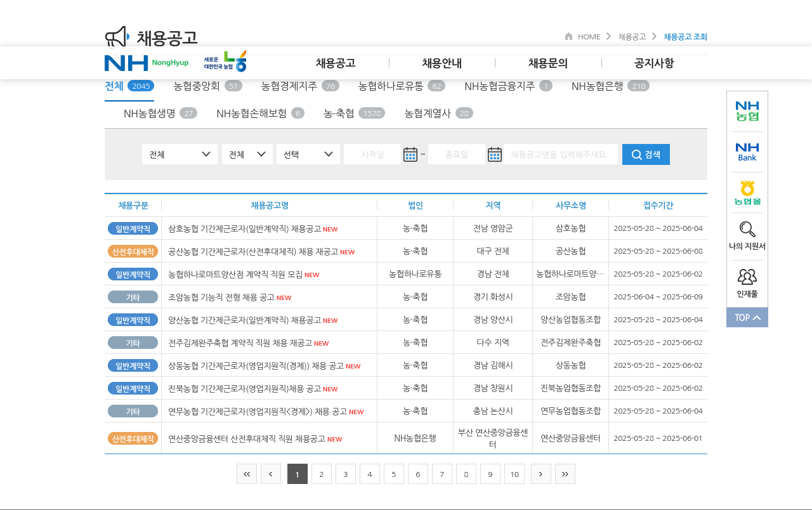812x510 pixels.
Task: Open 공산농협 산전후대체직 채용 재공고
Action: pyautogui.click(x=253, y=251)
